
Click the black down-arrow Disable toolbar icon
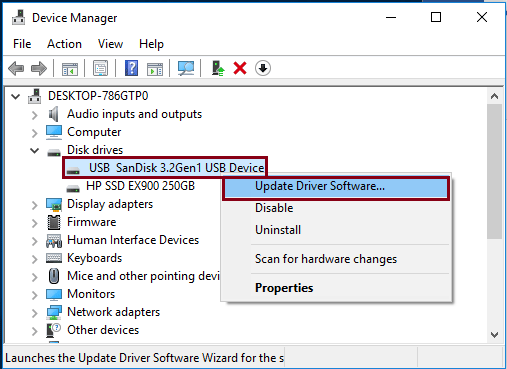point(263,68)
